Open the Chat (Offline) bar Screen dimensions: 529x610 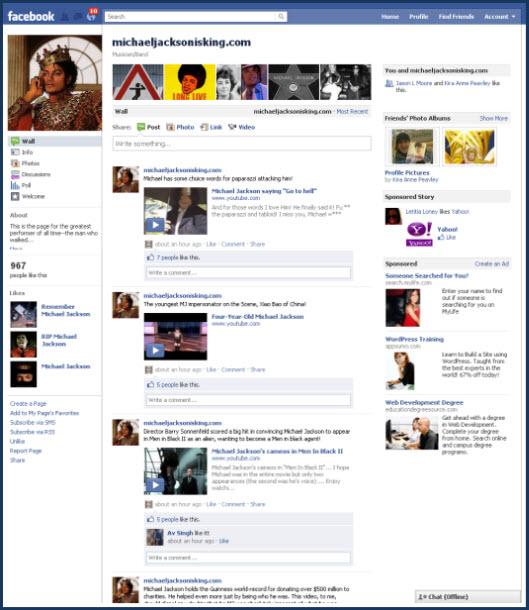tap(468, 597)
